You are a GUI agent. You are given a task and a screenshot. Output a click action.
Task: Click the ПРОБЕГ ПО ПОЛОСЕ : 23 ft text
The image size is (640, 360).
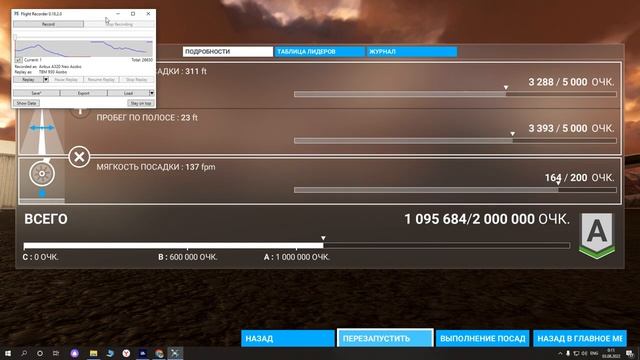(147, 118)
